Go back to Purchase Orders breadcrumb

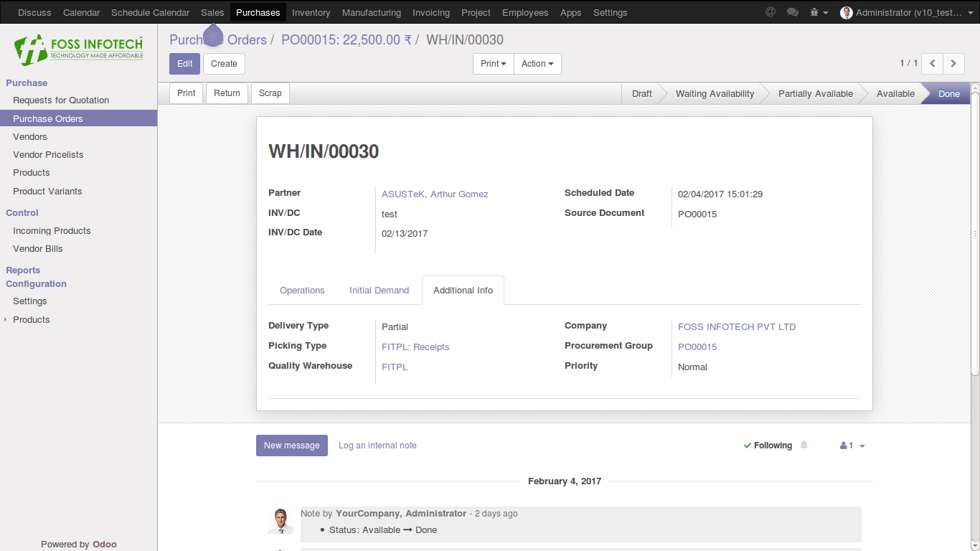point(218,40)
